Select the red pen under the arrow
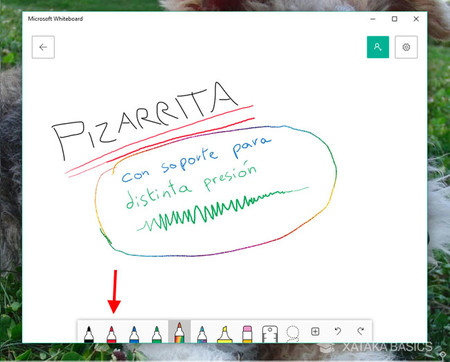 pyautogui.click(x=112, y=334)
